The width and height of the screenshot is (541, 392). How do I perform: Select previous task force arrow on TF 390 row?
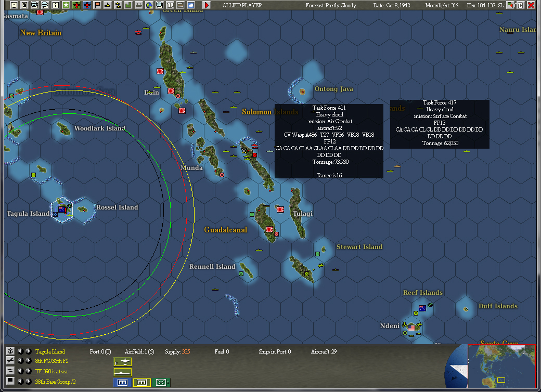coord(21,371)
